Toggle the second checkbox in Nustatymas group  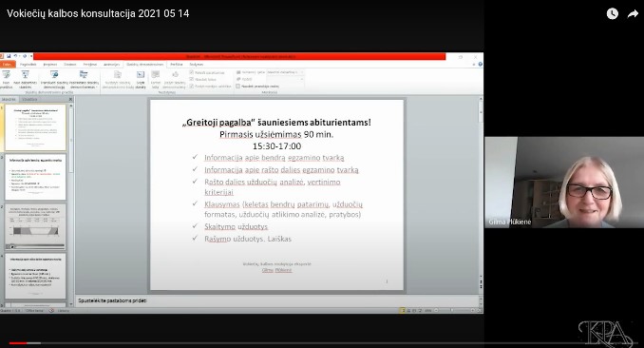[191, 79]
